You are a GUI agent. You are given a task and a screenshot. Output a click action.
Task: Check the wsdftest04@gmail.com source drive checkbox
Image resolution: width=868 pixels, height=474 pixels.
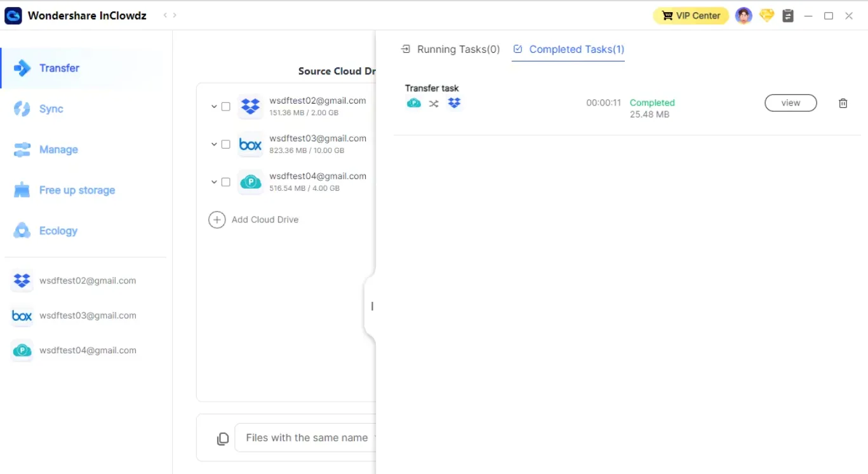pyautogui.click(x=225, y=182)
